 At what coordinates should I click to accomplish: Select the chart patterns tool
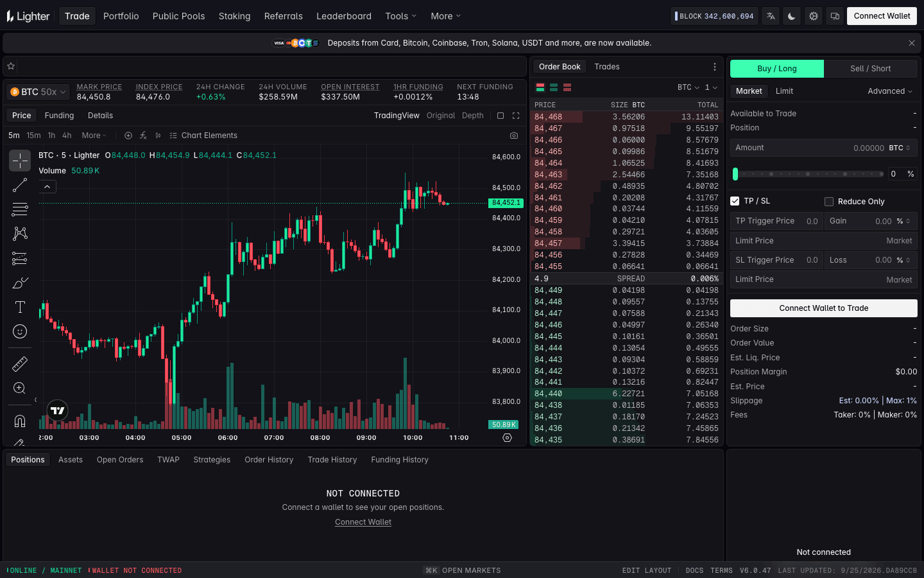click(x=20, y=234)
